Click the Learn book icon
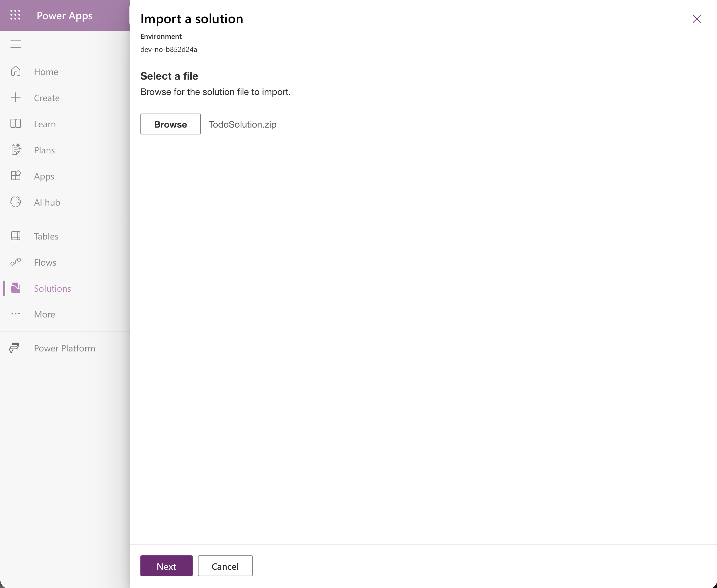The width and height of the screenshot is (717, 588). pos(16,124)
